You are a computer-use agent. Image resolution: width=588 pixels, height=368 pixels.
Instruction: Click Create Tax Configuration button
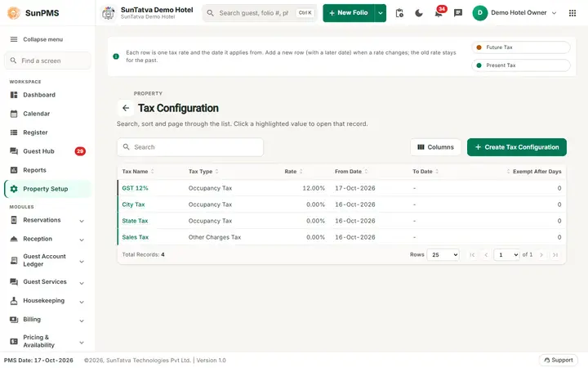(517, 147)
